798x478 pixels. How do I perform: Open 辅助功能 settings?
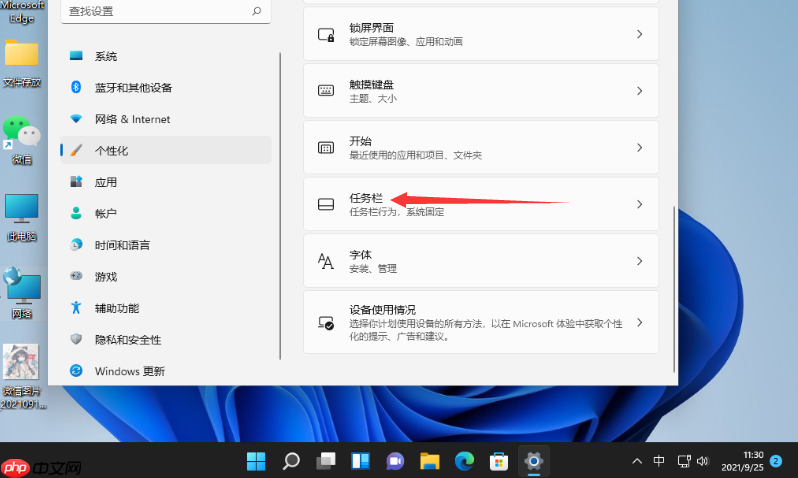[165, 308]
